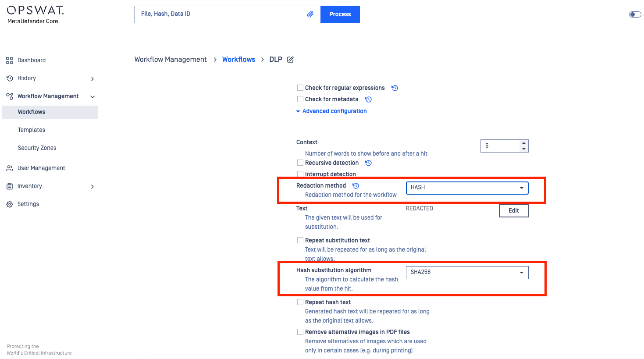The image size is (644, 359).
Task: Click reset icon beside Recursive detection
Action: 368,163
